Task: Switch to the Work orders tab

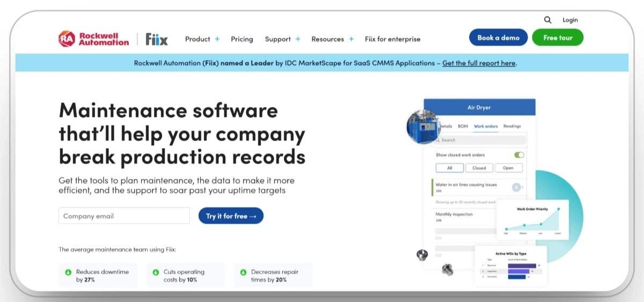Action: point(486,126)
